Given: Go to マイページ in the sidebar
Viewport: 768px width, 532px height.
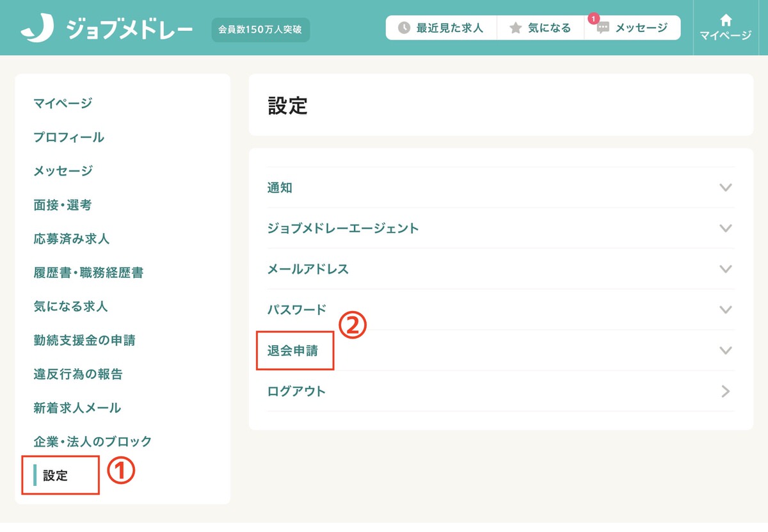Looking at the screenshot, I should coord(63,103).
